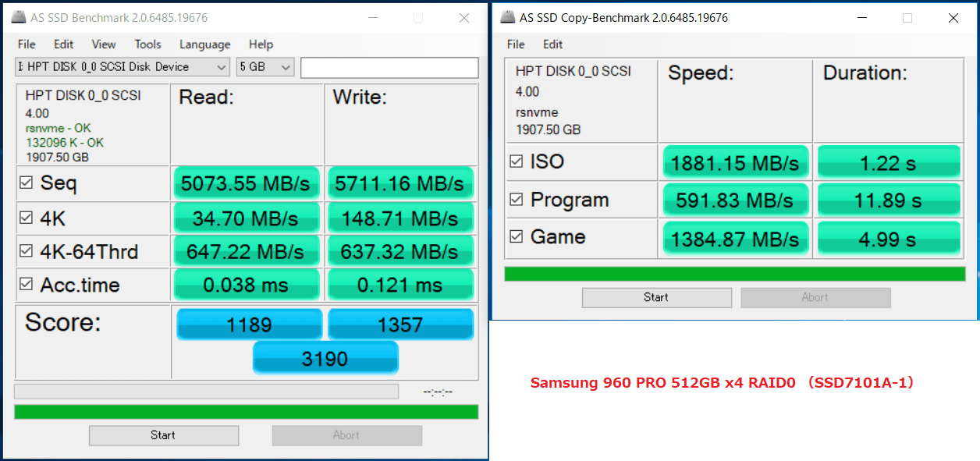Minimize the AS SSD Benchmark window
The height and width of the screenshot is (461, 980).
click(x=372, y=18)
